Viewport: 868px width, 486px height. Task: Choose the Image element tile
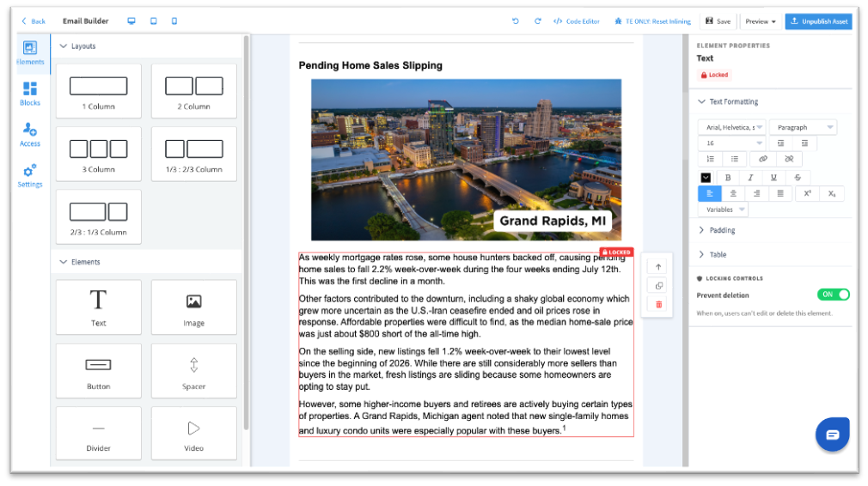193,307
